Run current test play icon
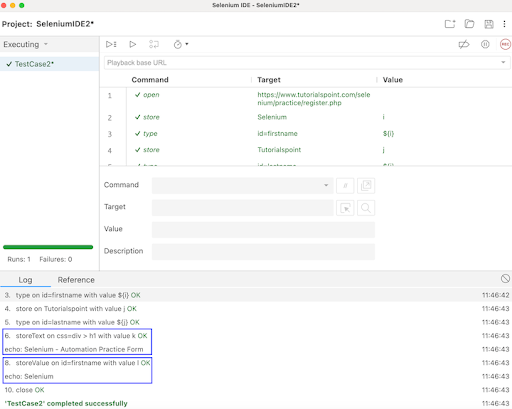Image resolution: width=512 pixels, height=409 pixels. tap(133, 44)
